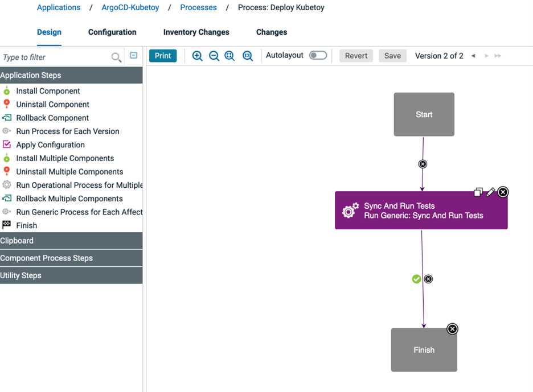This screenshot has width=533, height=392.
Task: Click the zoom out magnifier icon
Action: tap(214, 56)
